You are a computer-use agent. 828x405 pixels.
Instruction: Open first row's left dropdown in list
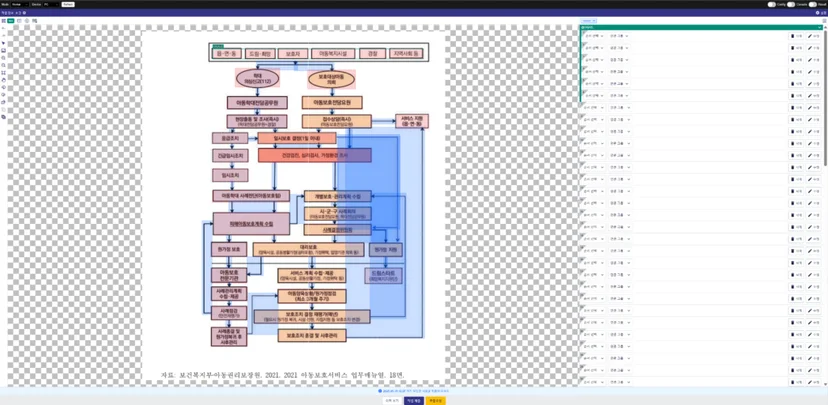(x=594, y=35)
